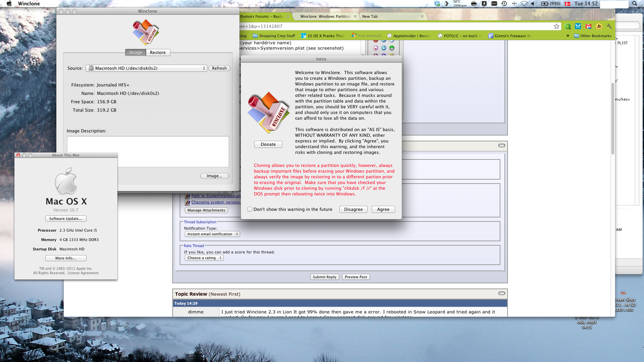Open the Wi-Fi status menu
Viewport: 644px width, 362px height.
point(524,4)
